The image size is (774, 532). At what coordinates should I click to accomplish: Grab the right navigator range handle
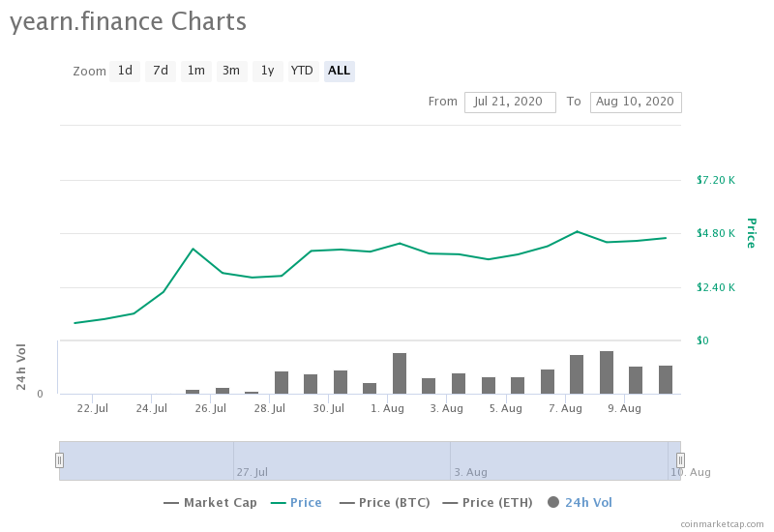pos(680,460)
